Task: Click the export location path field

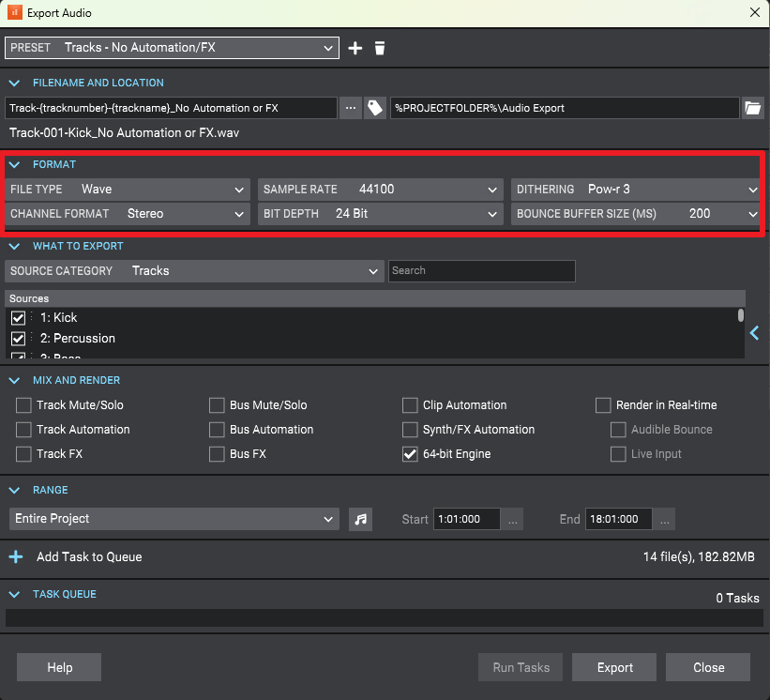Action: click(565, 108)
